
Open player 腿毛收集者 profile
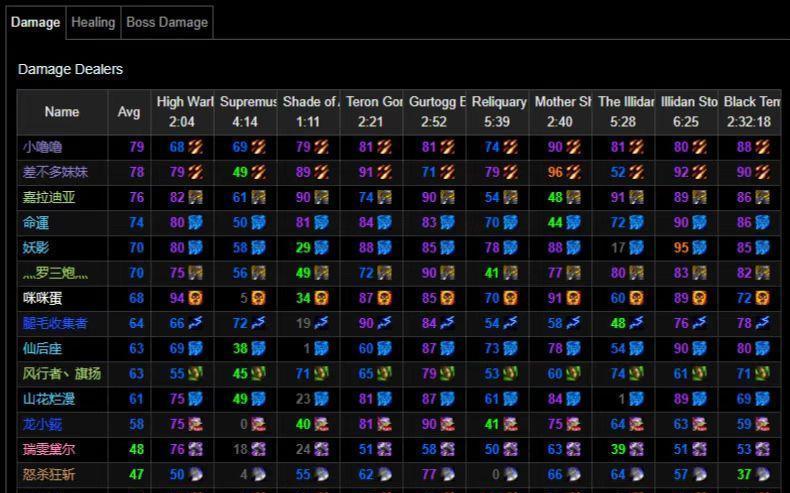coord(55,323)
